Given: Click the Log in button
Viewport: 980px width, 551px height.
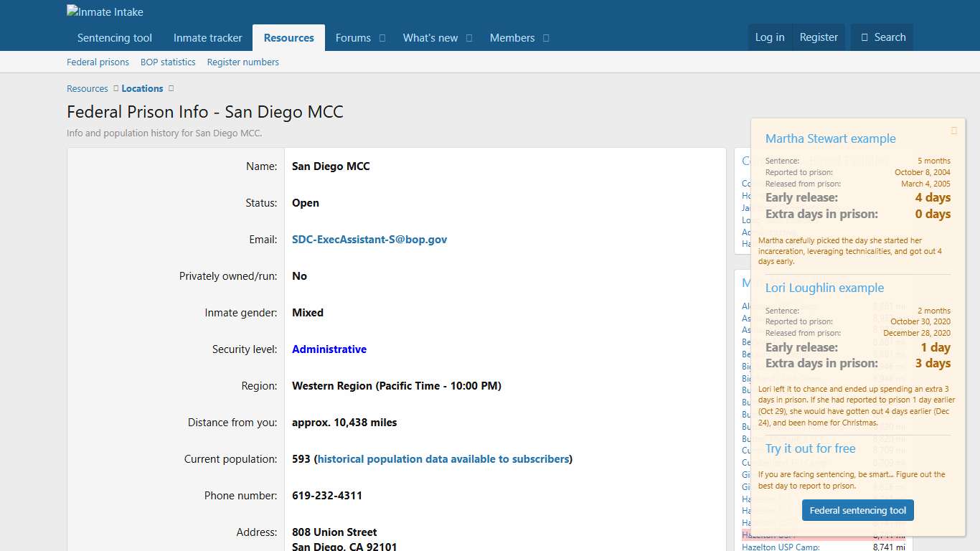Looking at the screenshot, I should (770, 37).
